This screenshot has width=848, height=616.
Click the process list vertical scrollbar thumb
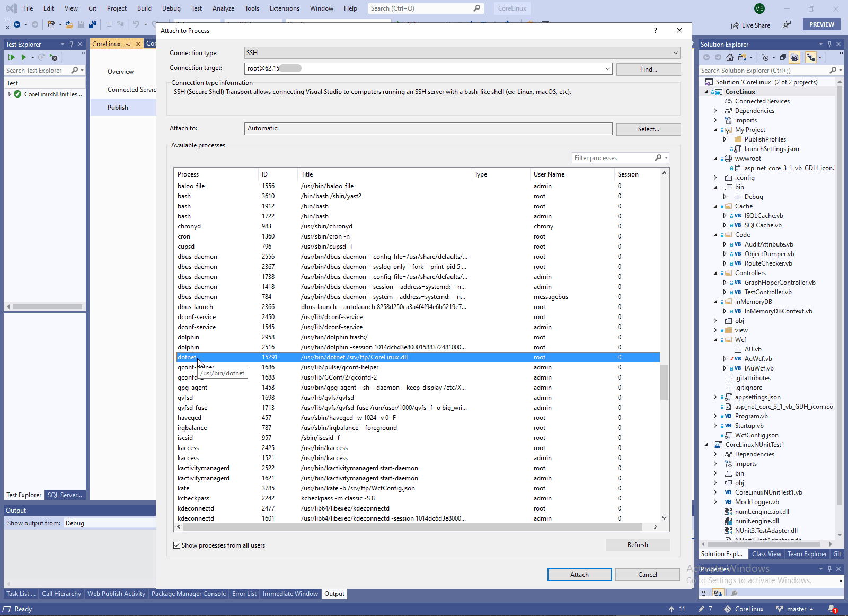point(664,382)
